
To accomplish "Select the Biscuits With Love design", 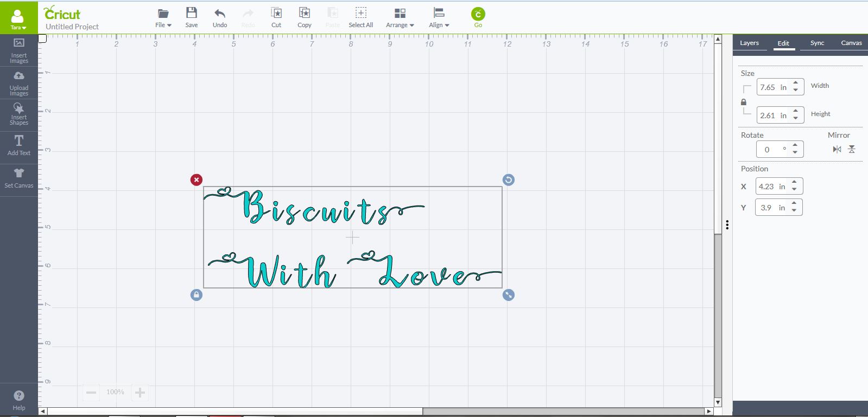I will click(352, 238).
